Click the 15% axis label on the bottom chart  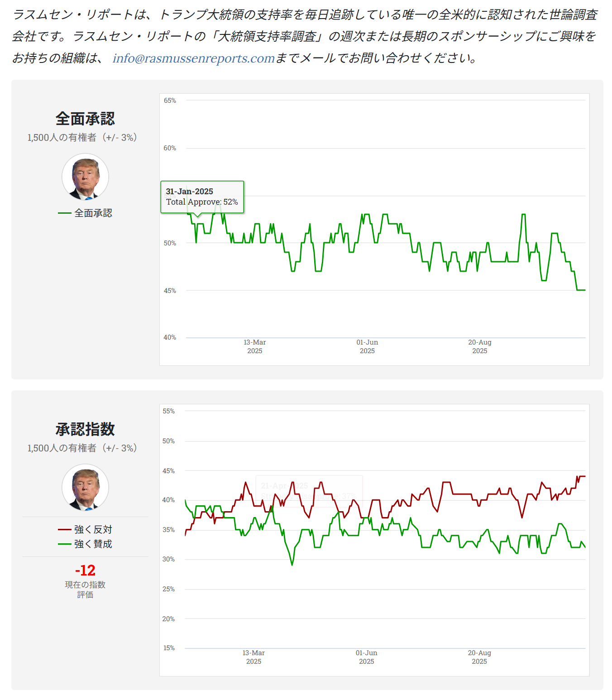pyautogui.click(x=169, y=648)
